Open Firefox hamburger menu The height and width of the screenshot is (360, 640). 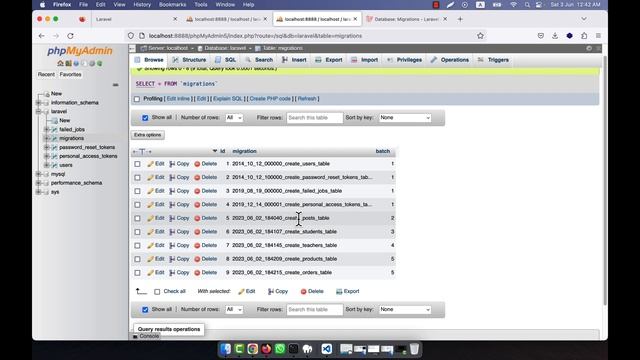[x=598, y=36]
